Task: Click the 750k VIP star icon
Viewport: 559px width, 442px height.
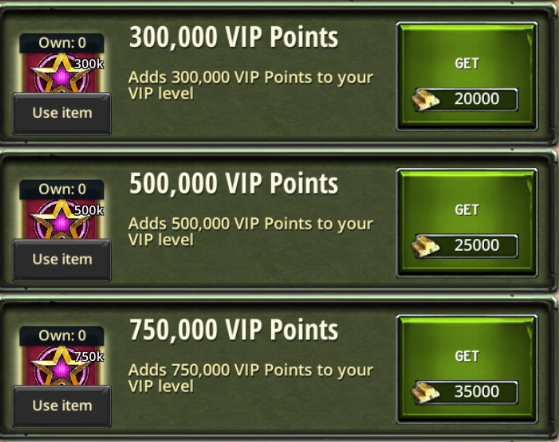Action: (x=62, y=366)
